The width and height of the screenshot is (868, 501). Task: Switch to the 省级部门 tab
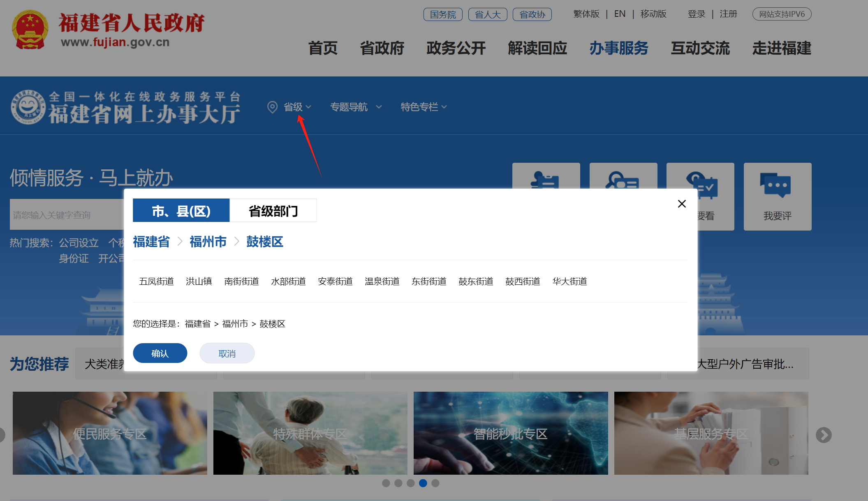(x=273, y=211)
